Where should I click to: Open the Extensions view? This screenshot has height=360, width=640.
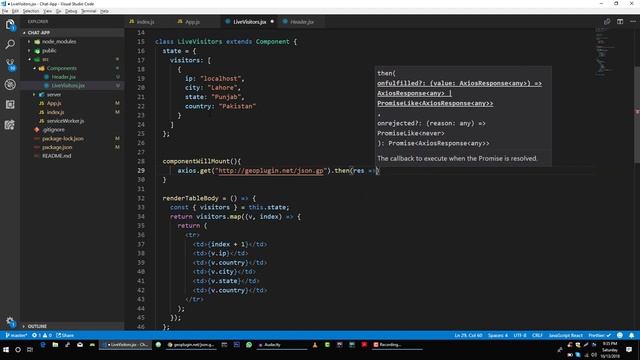pos(10,104)
